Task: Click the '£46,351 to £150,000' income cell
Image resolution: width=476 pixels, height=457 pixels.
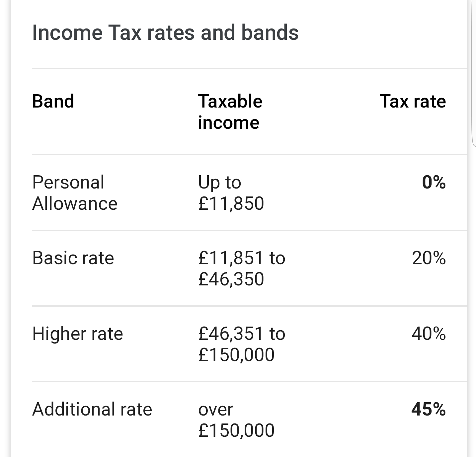Action: (x=242, y=344)
